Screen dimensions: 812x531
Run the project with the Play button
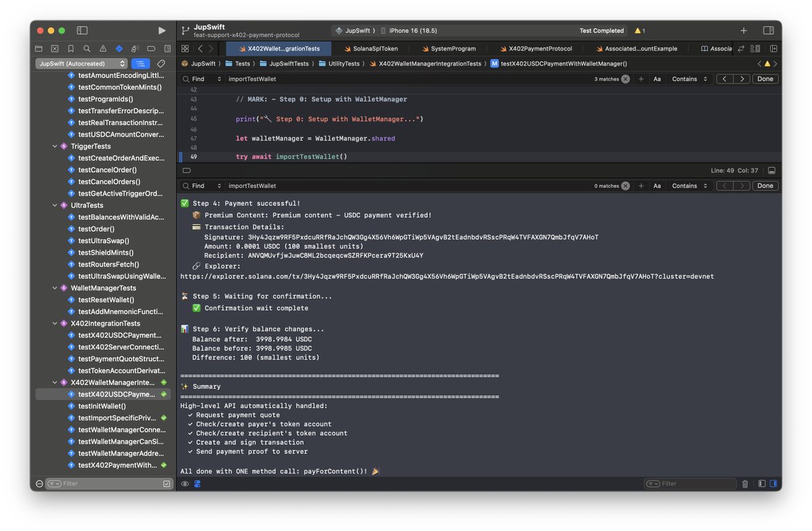tap(162, 30)
